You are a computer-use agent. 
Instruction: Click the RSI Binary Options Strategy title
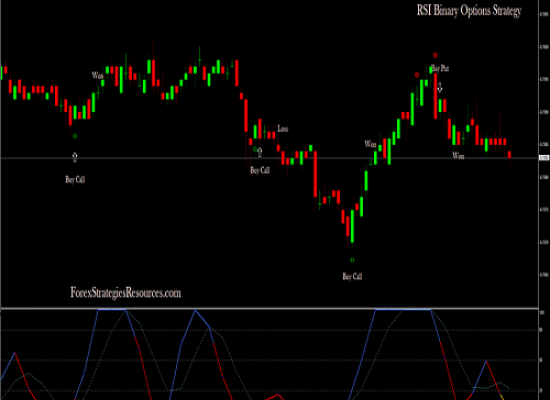[x=469, y=11]
